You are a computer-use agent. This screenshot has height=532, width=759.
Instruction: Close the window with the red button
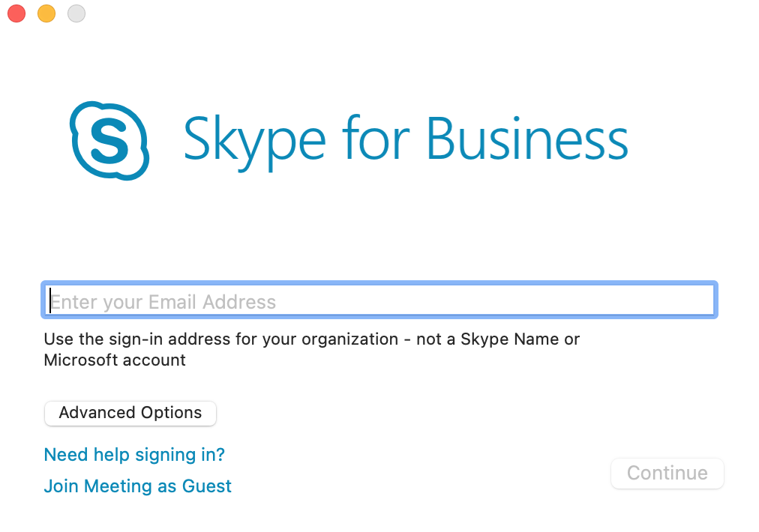pos(17,13)
